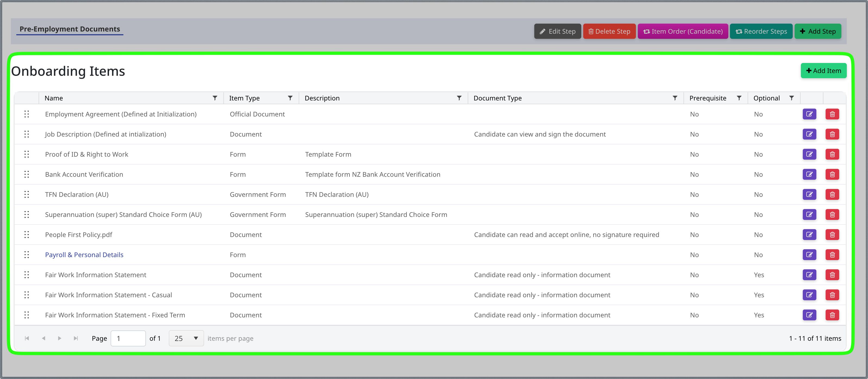Open the Item Type column filter
This screenshot has width=868, height=379.
[x=290, y=98]
